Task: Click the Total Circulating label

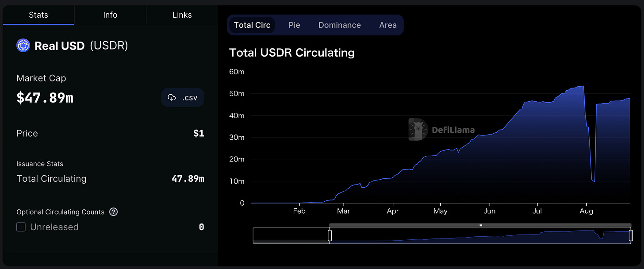Action: click(51, 179)
